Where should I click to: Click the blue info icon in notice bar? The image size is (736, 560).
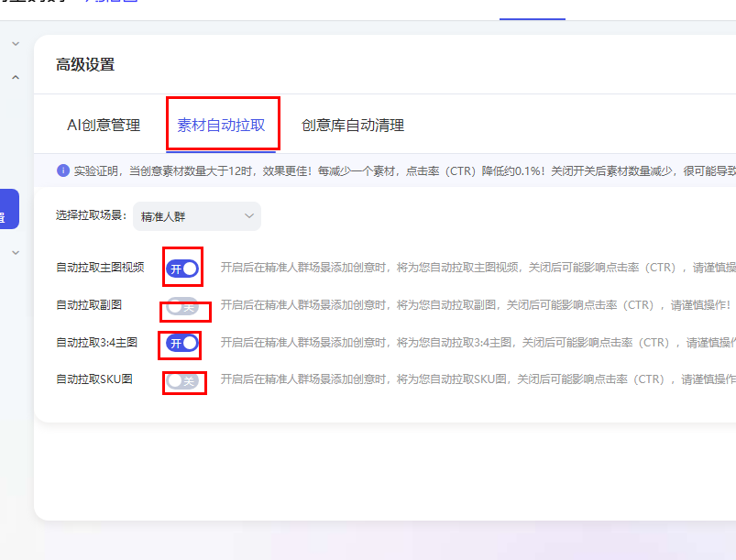(63, 170)
